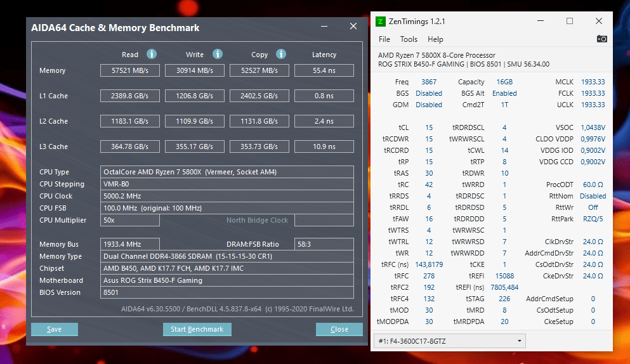630x364 pixels.
Task: Maximize the ZenTimings window
Action: coord(570,21)
